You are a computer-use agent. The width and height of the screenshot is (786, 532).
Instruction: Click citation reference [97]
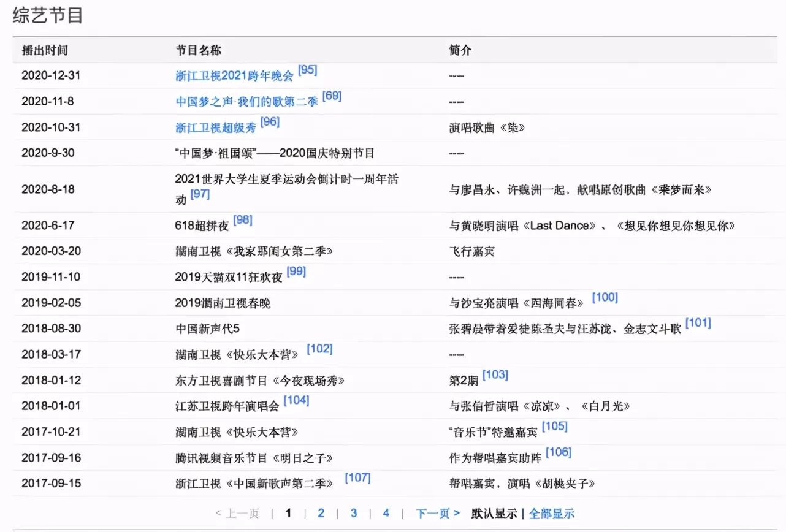200,194
